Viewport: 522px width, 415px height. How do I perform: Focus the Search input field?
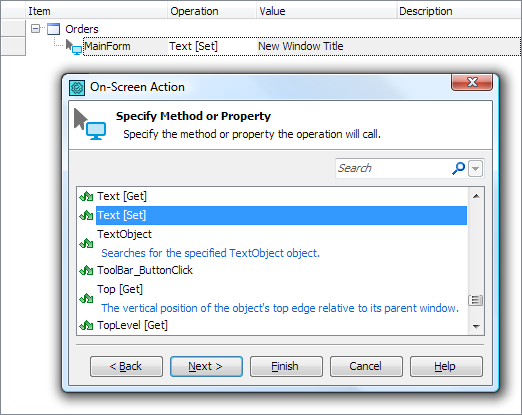[x=393, y=168]
